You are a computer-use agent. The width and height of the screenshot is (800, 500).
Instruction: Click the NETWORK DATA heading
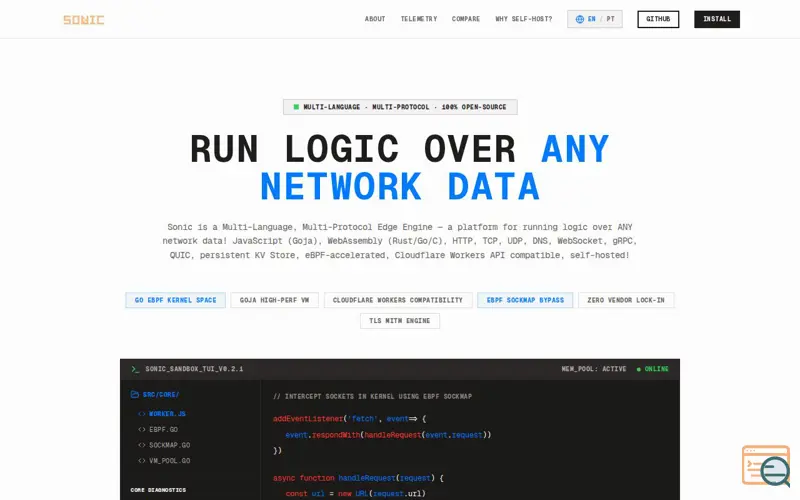tap(400, 186)
